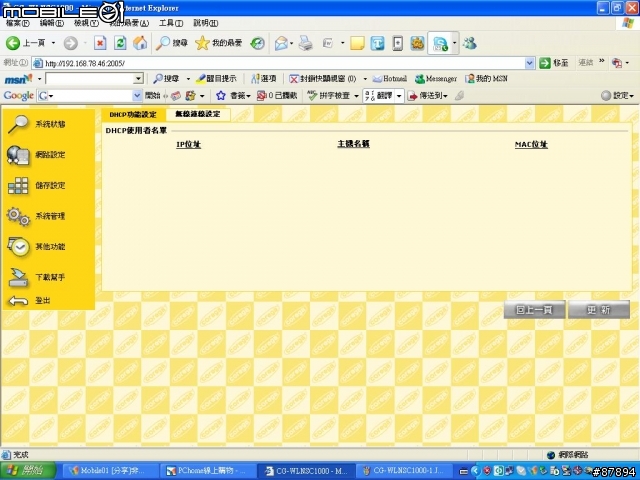
Task: Open the Mail envelope icon
Action: tap(281, 43)
